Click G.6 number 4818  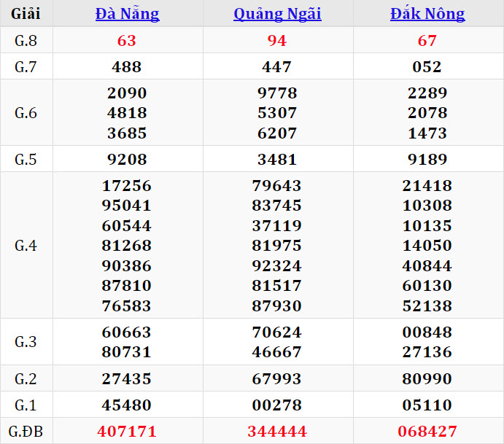click(127, 113)
